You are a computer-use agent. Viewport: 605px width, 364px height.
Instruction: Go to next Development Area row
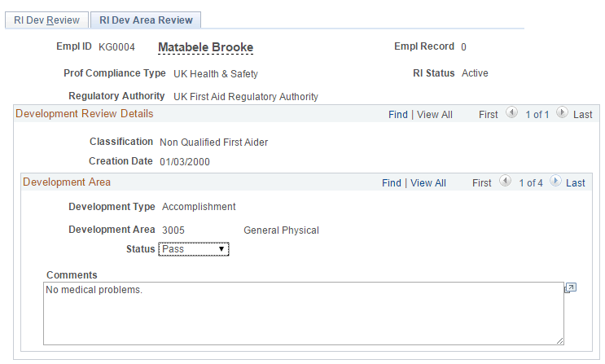tap(555, 182)
